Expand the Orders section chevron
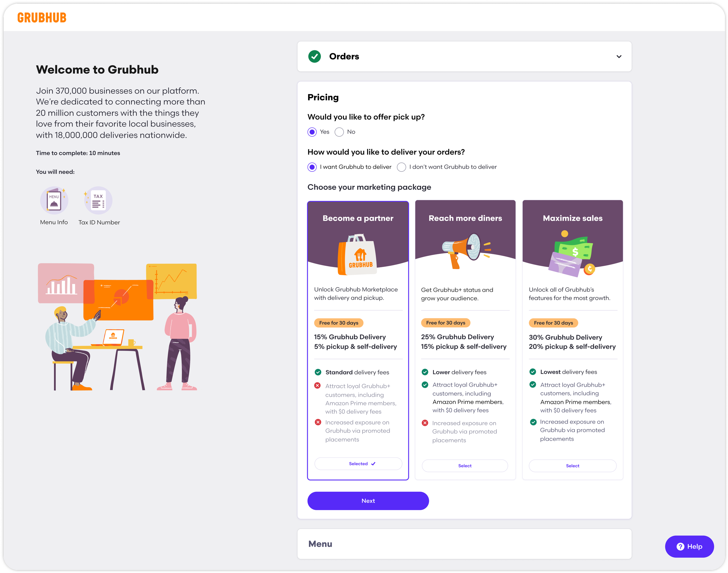 click(x=619, y=57)
